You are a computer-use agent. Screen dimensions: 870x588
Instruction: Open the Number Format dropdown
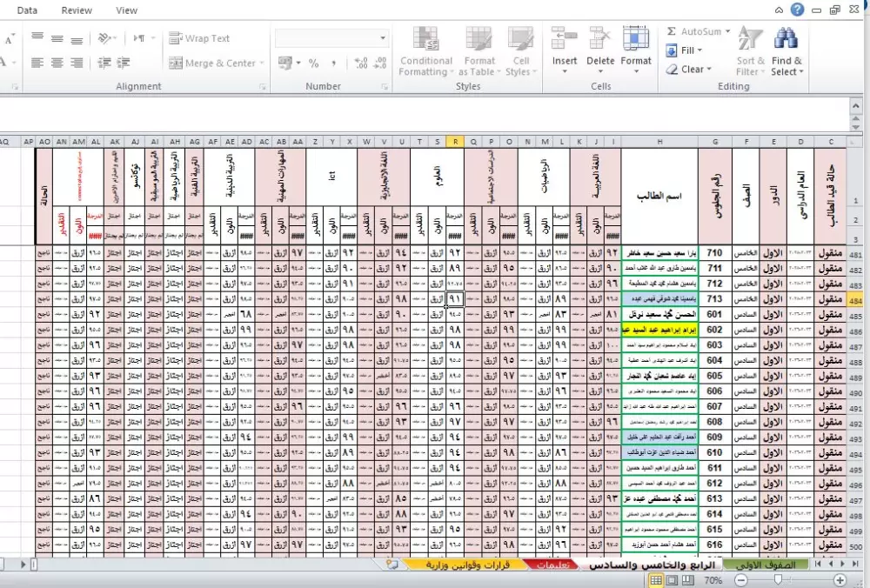(382, 38)
